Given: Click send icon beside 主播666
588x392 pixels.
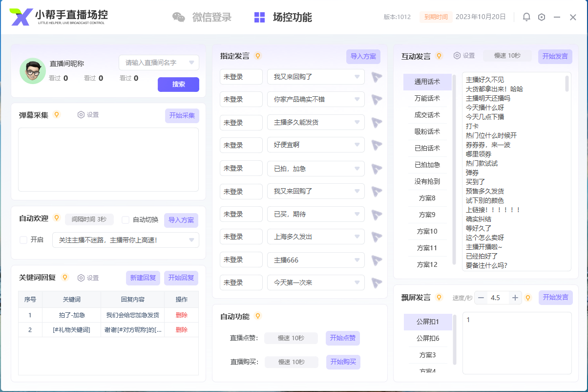Looking at the screenshot, I should (x=376, y=260).
